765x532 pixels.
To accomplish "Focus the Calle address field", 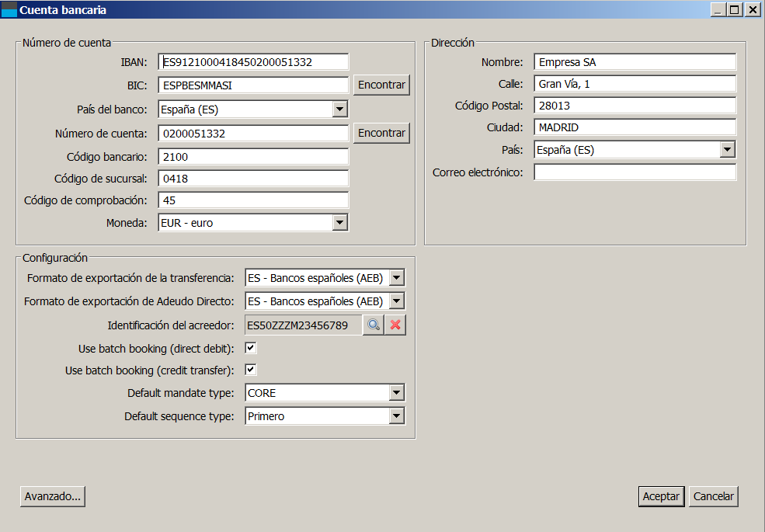I will click(635, 84).
